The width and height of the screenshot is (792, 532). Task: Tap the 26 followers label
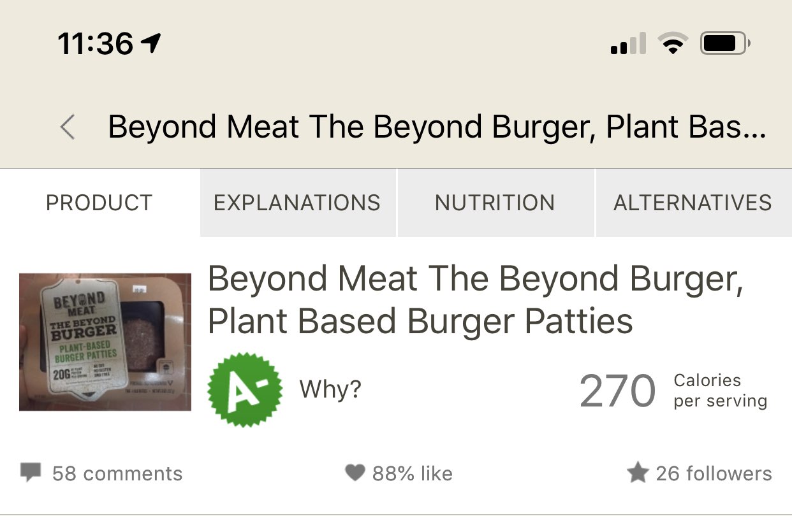coord(714,473)
